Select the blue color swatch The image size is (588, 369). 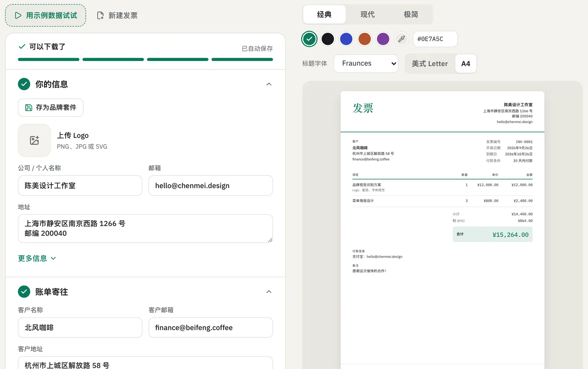(346, 39)
